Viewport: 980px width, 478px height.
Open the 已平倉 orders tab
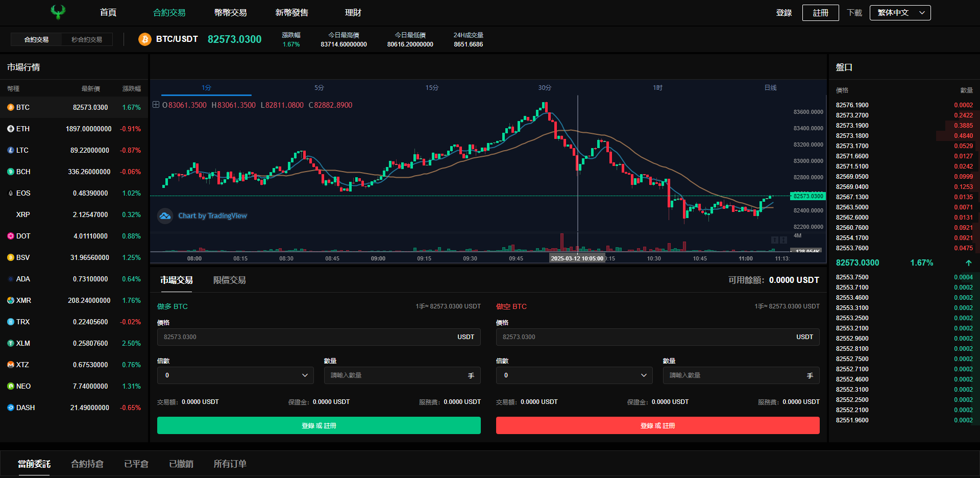pyautogui.click(x=136, y=464)
